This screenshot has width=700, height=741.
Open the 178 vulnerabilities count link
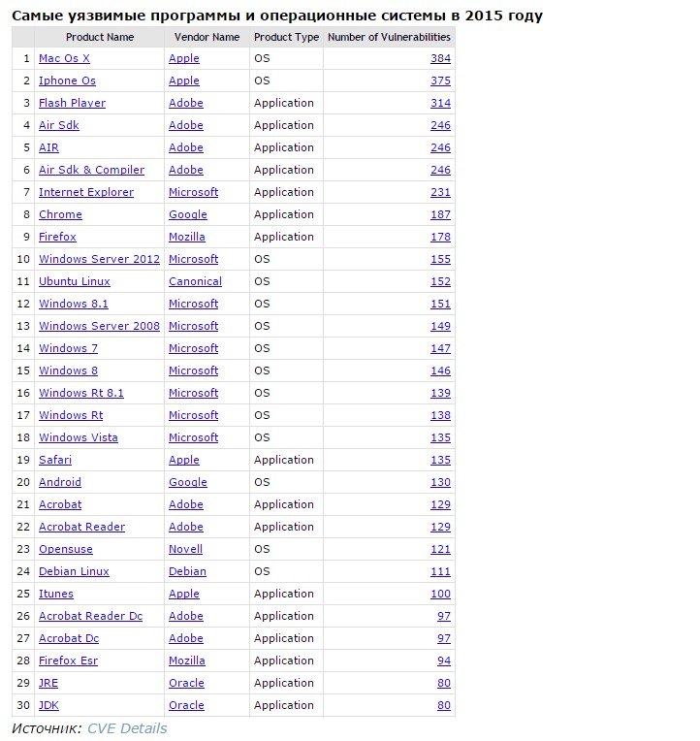[440, 237]
